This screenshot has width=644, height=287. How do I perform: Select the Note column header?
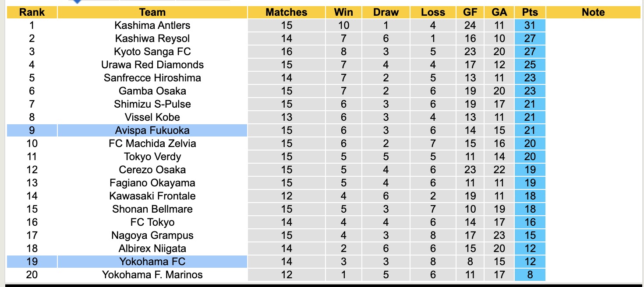tap(593, 12)
